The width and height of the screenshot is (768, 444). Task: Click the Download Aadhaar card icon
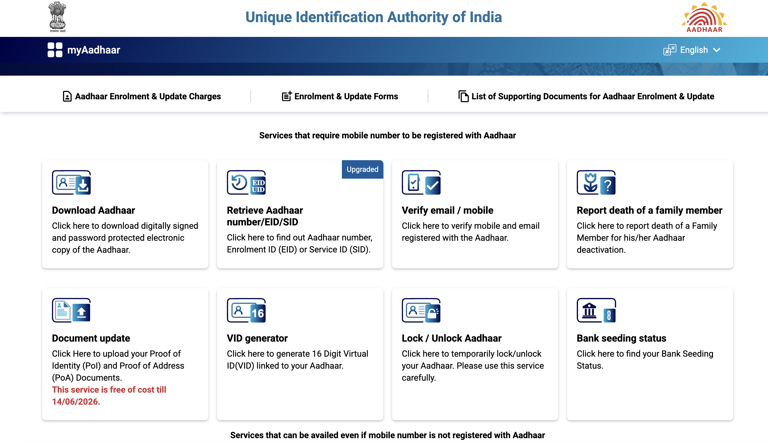coord(72,183)
